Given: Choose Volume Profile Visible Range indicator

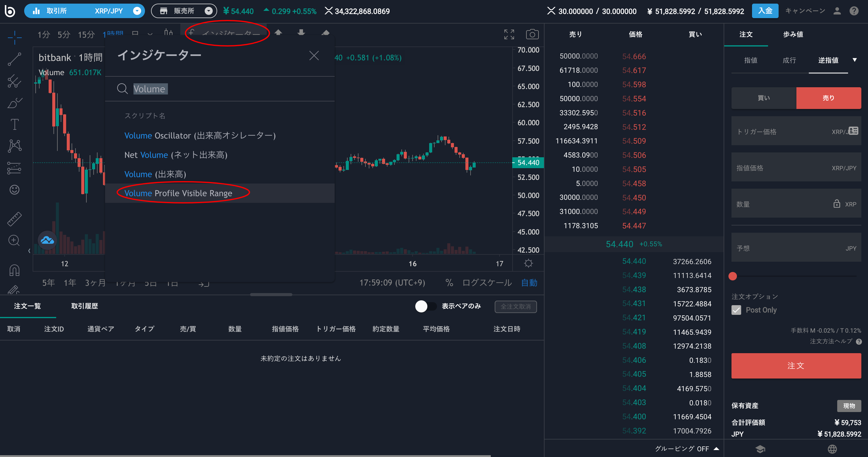Looking at the screenshot, I should click(x=220, y=193).
